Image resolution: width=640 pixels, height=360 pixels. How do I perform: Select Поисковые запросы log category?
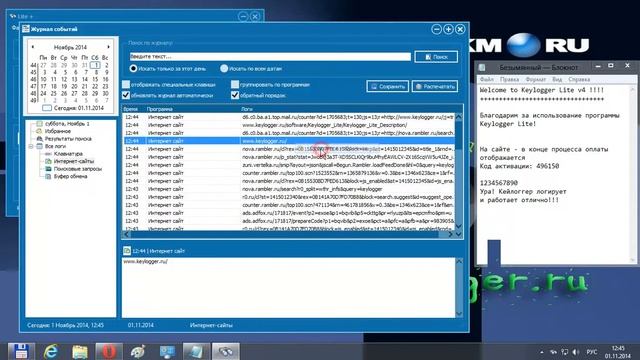(x=78, y=169)
